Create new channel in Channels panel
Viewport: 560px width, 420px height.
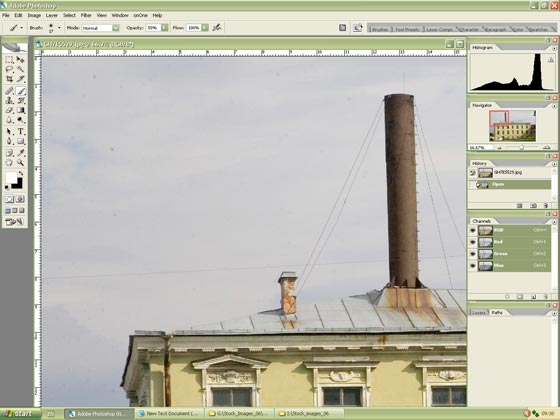point(534,296)
